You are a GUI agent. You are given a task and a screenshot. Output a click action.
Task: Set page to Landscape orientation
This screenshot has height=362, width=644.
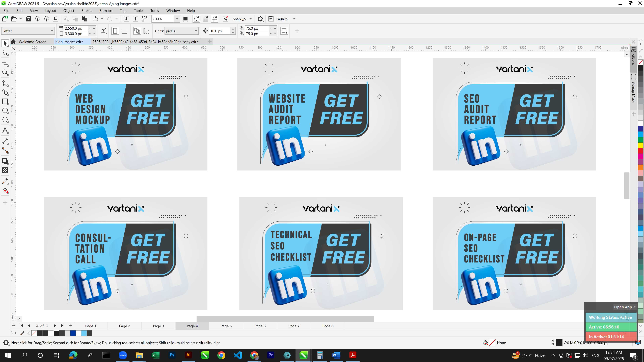124,31
